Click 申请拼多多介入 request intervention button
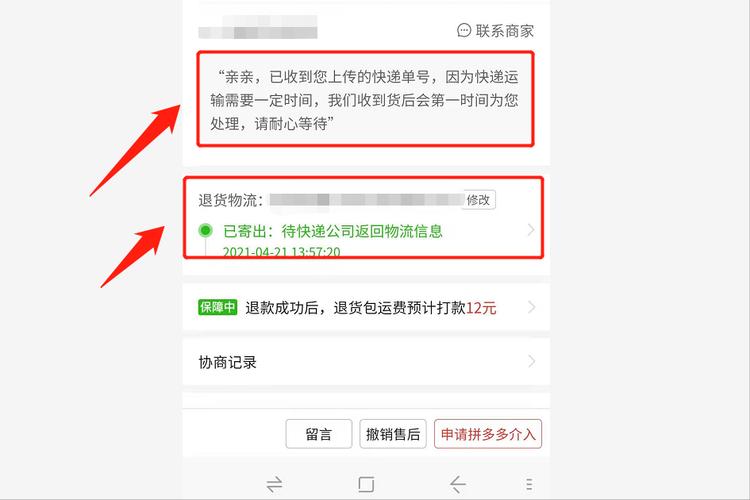750x500 pixels. (x=488, y=434)
